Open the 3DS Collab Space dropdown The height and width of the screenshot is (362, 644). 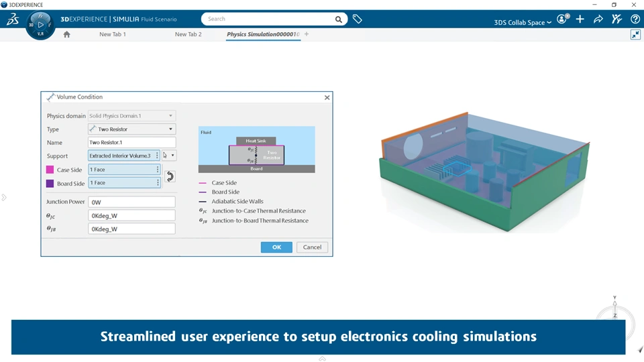(523, 23)
